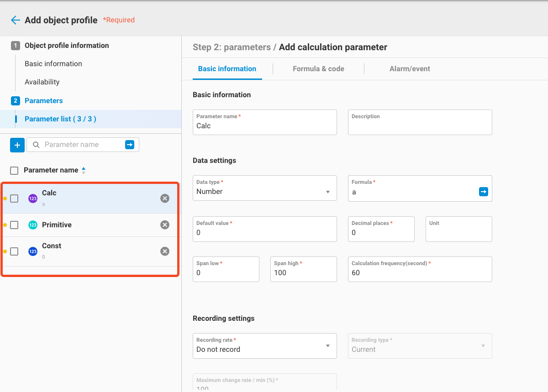548x392 pixels.
Task: Click the blue plus add parameter button
Action: [x=17, y=145]
